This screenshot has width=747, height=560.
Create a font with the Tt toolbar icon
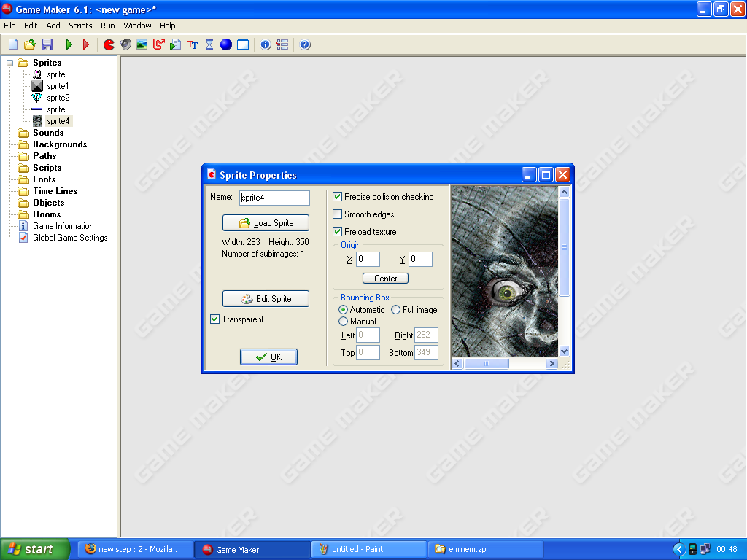tap(192, 44)
